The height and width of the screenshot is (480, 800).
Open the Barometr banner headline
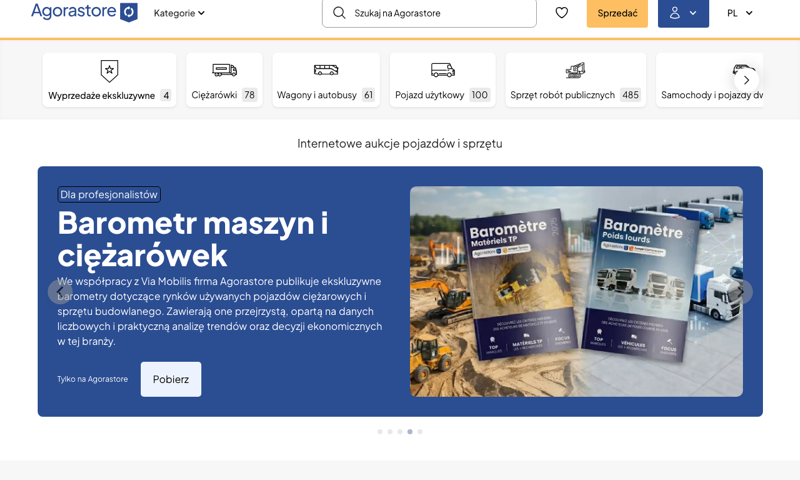tap(193, 239)
